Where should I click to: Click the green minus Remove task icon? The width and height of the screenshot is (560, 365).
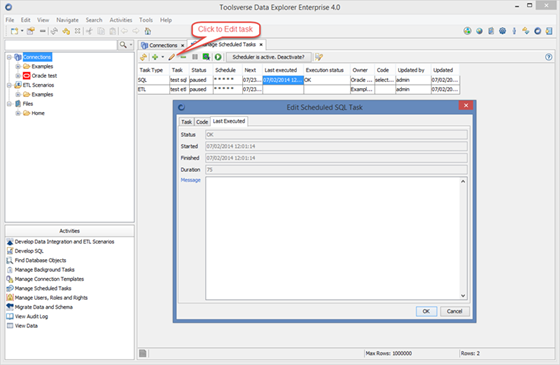tap(183, 57)
